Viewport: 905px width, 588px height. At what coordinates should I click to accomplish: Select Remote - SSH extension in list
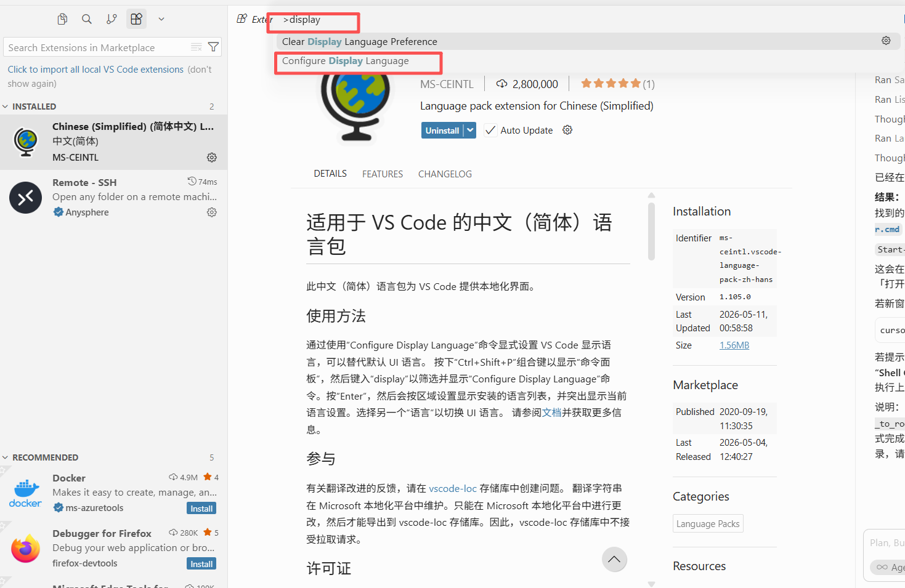click(x=113, y=197)
